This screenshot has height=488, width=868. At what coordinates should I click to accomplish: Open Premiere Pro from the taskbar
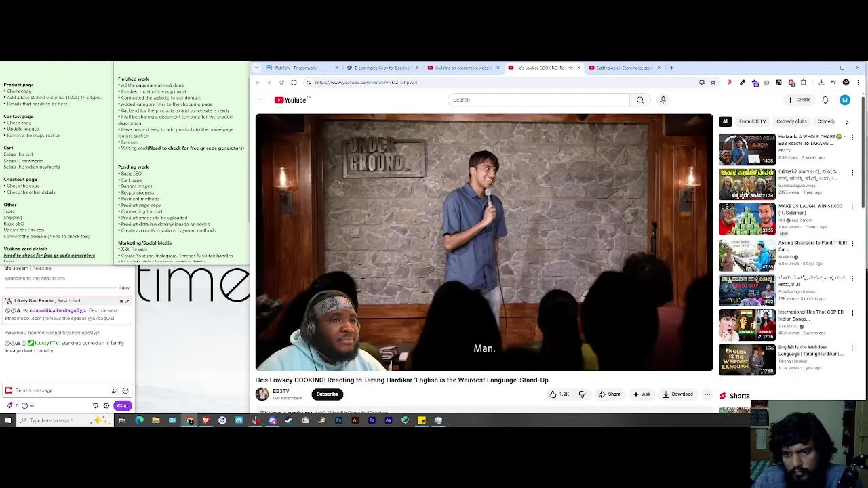[372, 420]
